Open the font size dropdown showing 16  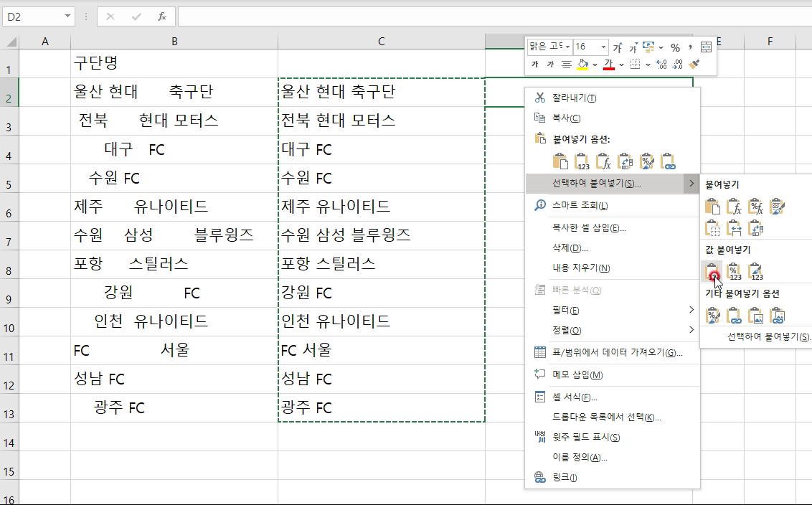pyautogui.click(x=603, y=47)
